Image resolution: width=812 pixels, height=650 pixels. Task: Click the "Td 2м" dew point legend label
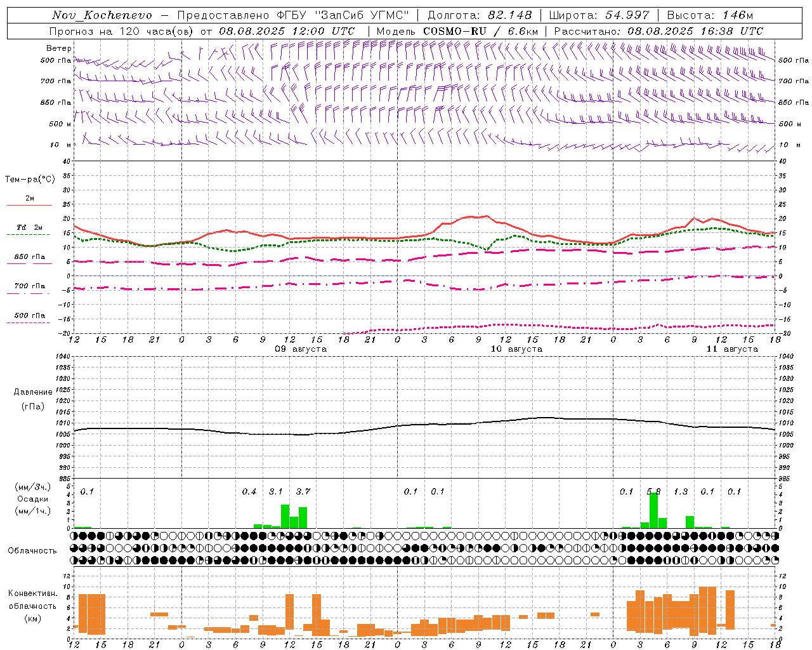click(x=30, y=227)
